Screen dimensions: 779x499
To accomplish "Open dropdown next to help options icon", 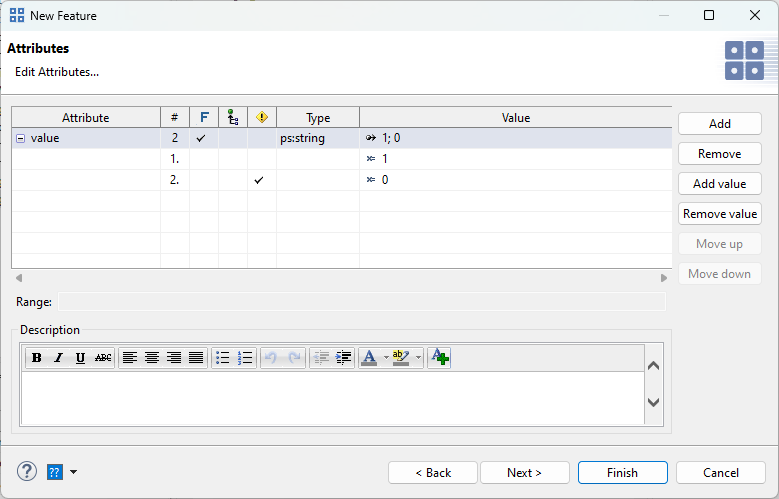I will click(73, 472).
